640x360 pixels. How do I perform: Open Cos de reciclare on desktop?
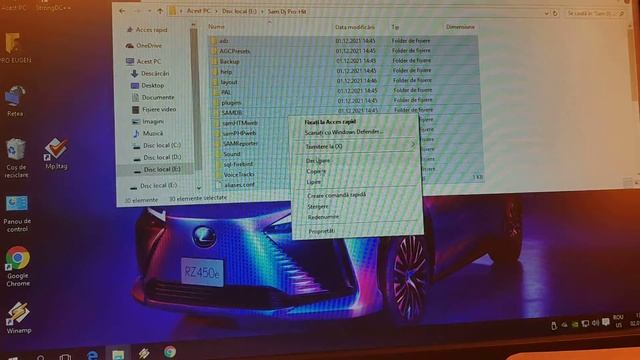pyautogui.click(x=16, y=158)
